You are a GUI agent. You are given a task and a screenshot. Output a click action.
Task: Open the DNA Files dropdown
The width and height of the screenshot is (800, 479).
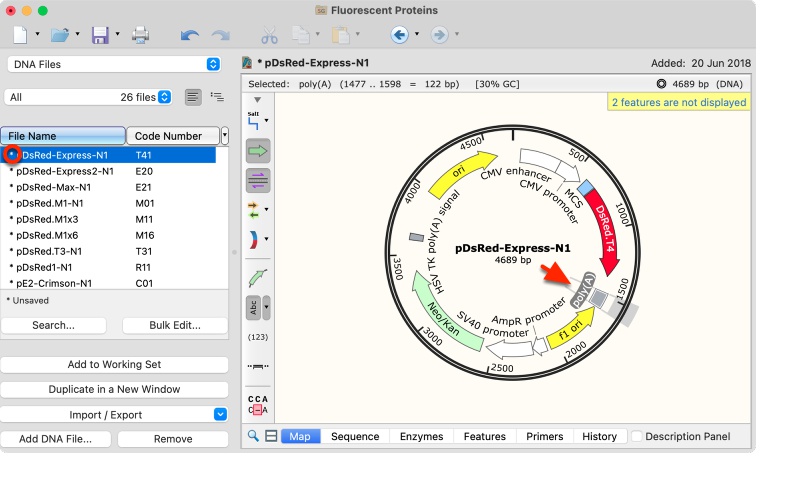click(x=114, y=64)
